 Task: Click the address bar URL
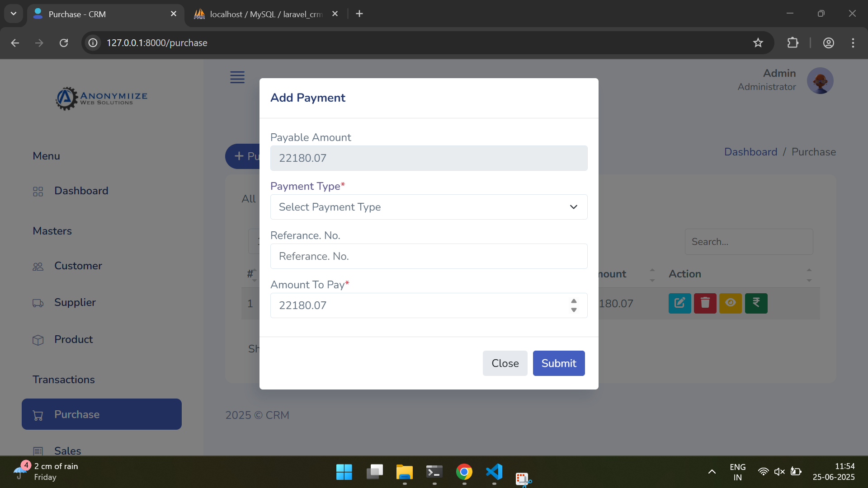[157, 43]
